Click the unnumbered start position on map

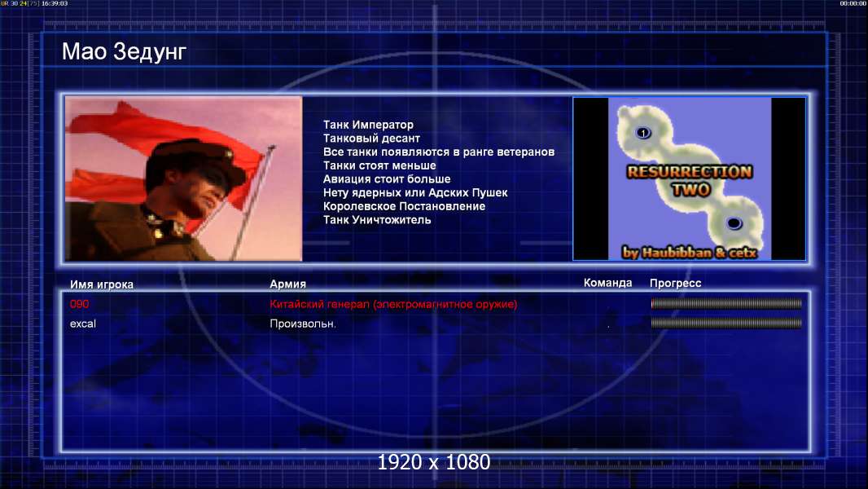coord(734,223)
